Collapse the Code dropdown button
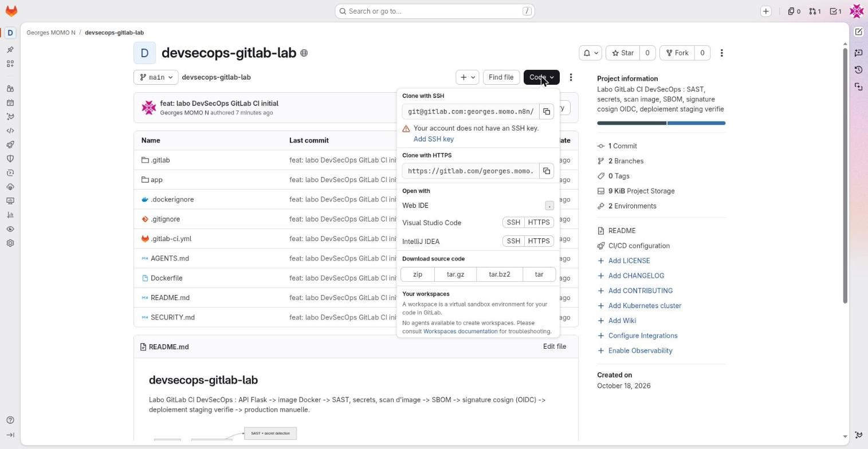 coord(541,77)
